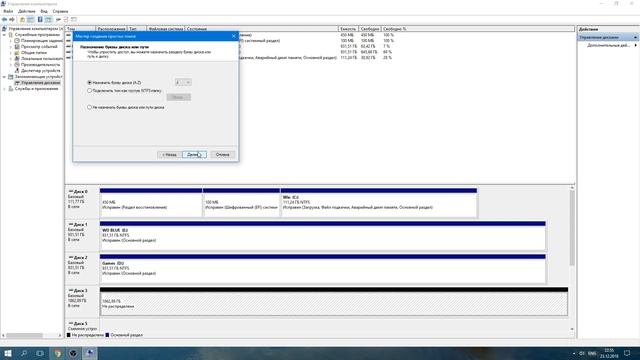This screenshot has width=640, height=360.
Task: Expand the Общие папки node arrow
Action: [x=11, y=53]
